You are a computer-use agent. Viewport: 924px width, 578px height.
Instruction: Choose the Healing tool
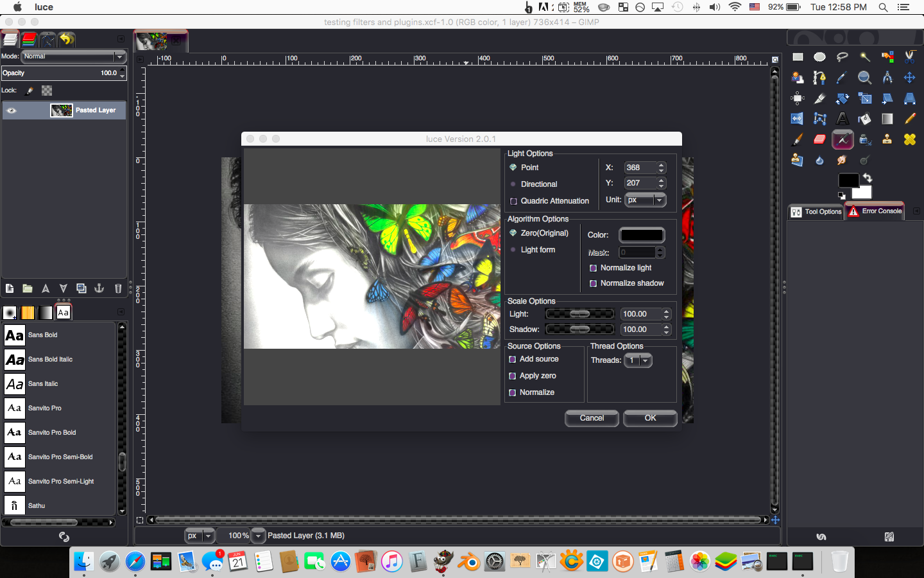(x=910, y=139)
